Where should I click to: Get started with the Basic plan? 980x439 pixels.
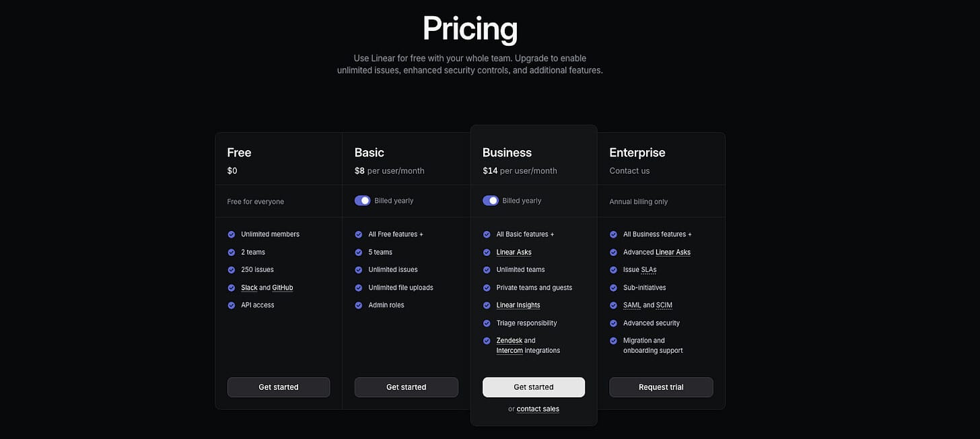tap(406, 387)
